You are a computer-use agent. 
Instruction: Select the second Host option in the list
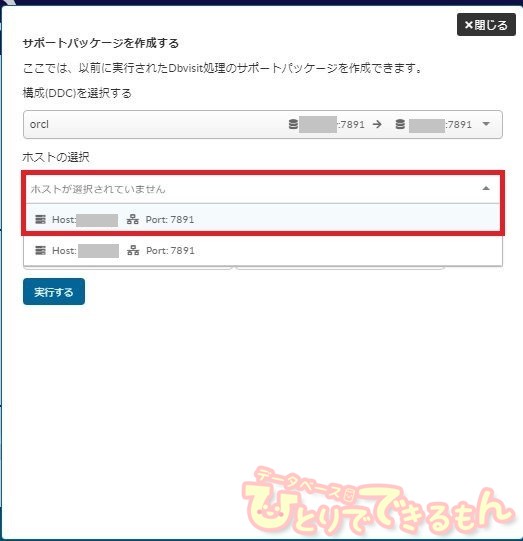pos(263,250)
